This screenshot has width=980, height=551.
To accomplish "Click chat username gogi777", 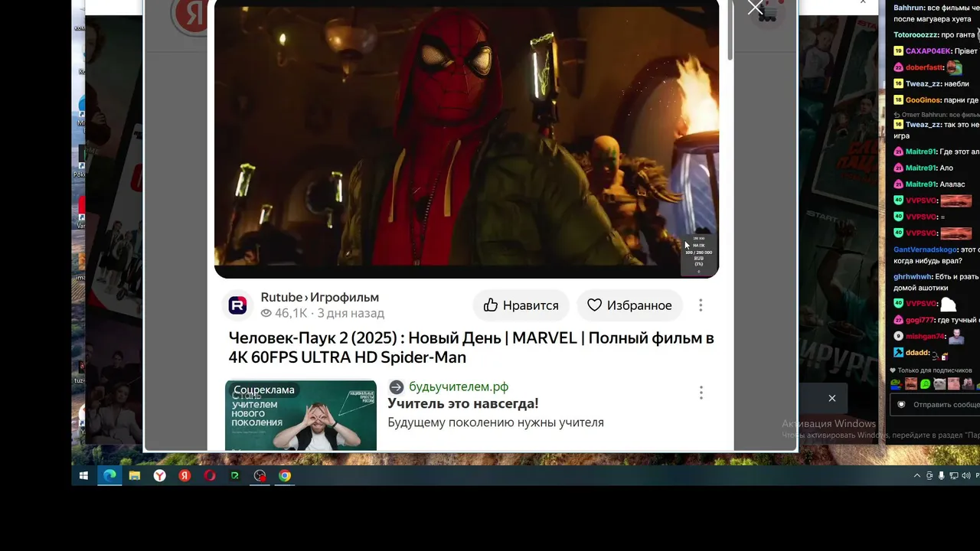I will point(920,320).
